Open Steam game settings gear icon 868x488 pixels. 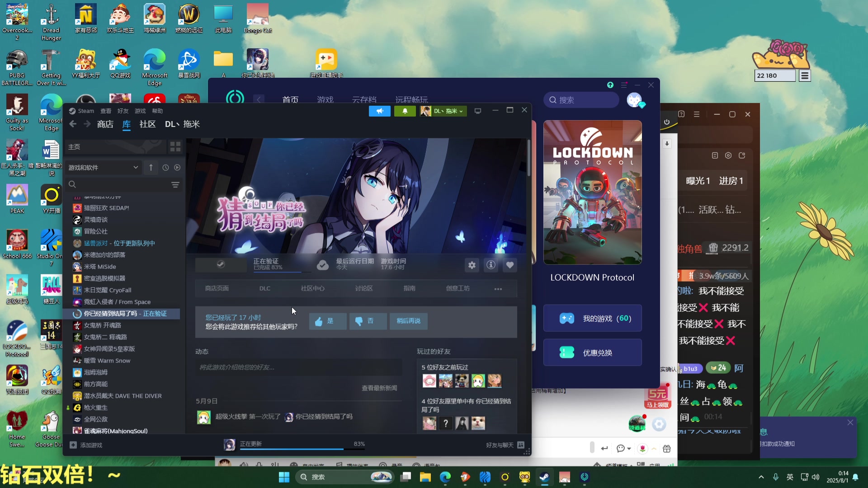472,265
